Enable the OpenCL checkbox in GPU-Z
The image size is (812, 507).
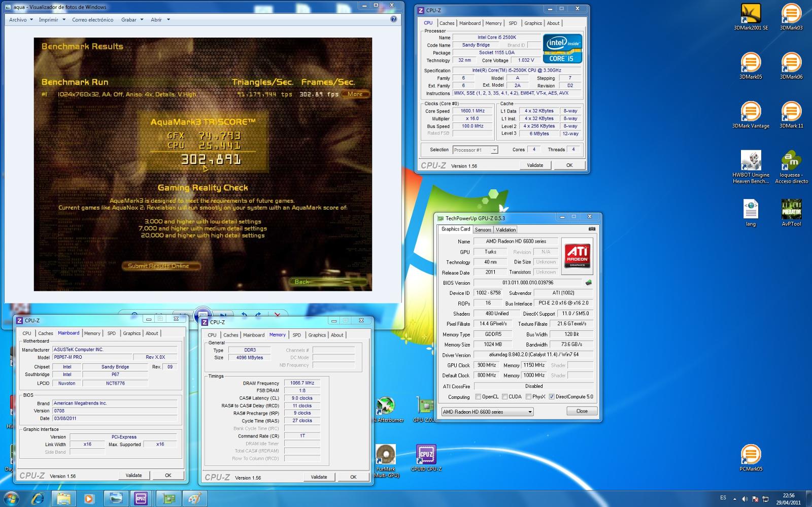pos(478,397)
